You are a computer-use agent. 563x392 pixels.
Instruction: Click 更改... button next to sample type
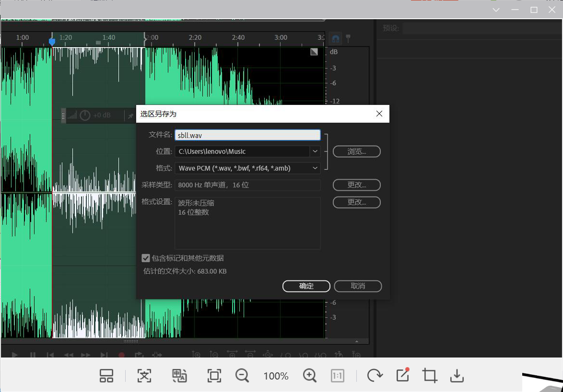point(356,184)
